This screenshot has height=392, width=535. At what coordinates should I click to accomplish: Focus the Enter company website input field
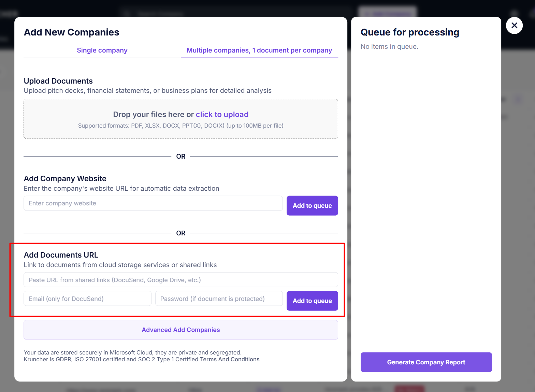point(153,203)
